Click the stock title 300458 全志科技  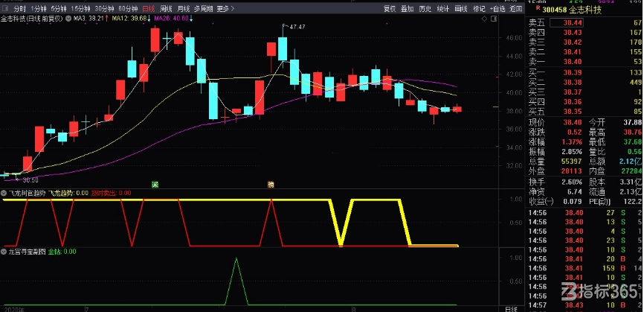[572, 10]
